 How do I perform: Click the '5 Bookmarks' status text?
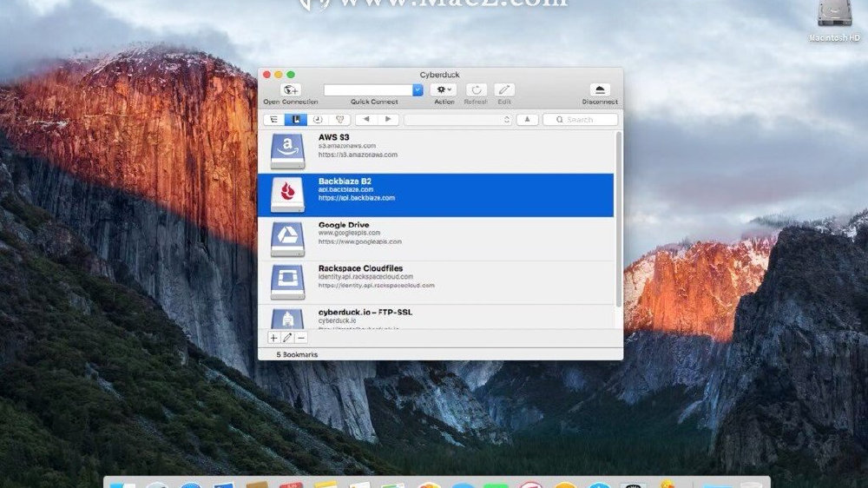tap(297, 354)
